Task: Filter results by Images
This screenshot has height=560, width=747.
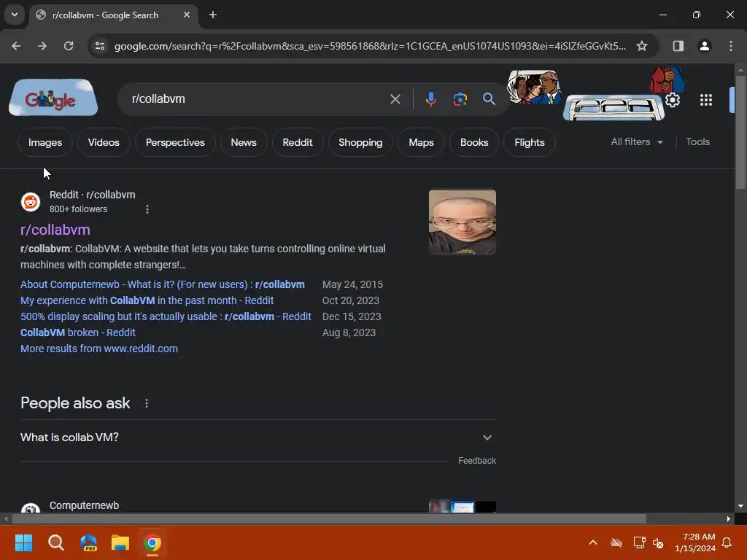Action: coord(44,142)
